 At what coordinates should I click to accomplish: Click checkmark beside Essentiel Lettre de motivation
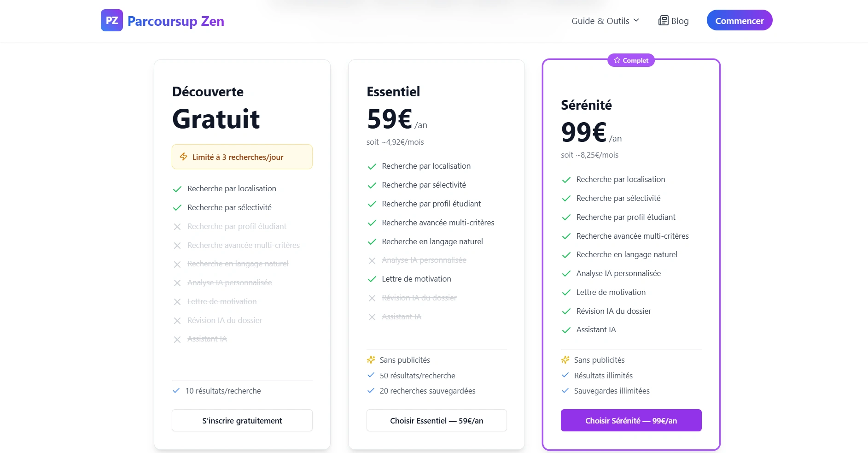(x=372, y=279)
